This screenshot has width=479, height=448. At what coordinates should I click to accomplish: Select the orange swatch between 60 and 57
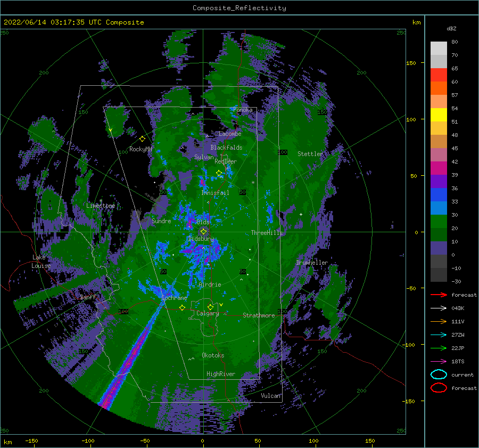[x=439, y=88]
